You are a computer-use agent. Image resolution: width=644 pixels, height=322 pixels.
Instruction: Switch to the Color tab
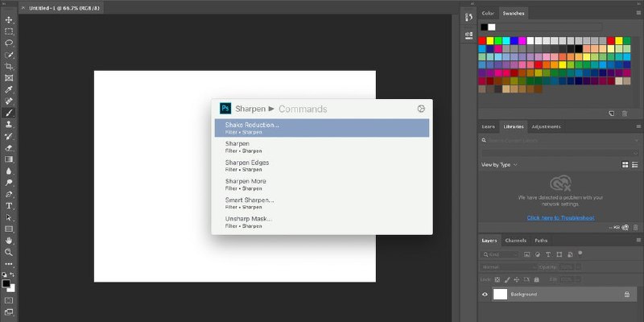[488, 13]
